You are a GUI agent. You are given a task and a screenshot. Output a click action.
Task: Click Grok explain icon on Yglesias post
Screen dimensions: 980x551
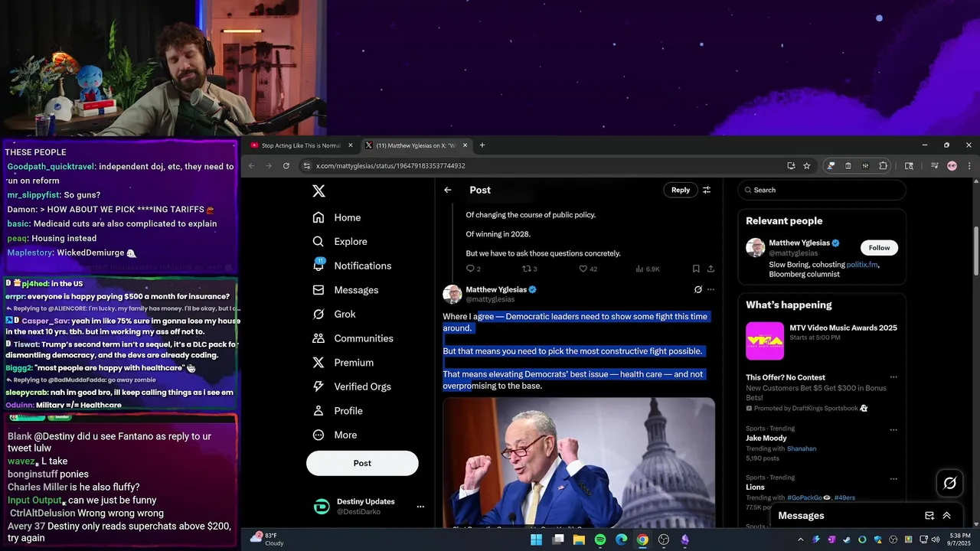click(x=697, y=290)
